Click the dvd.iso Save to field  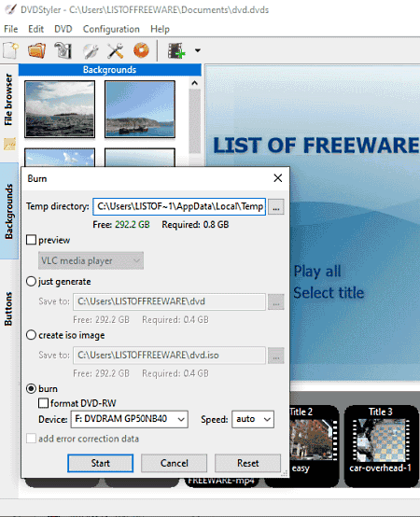click(x=169, y=356)
